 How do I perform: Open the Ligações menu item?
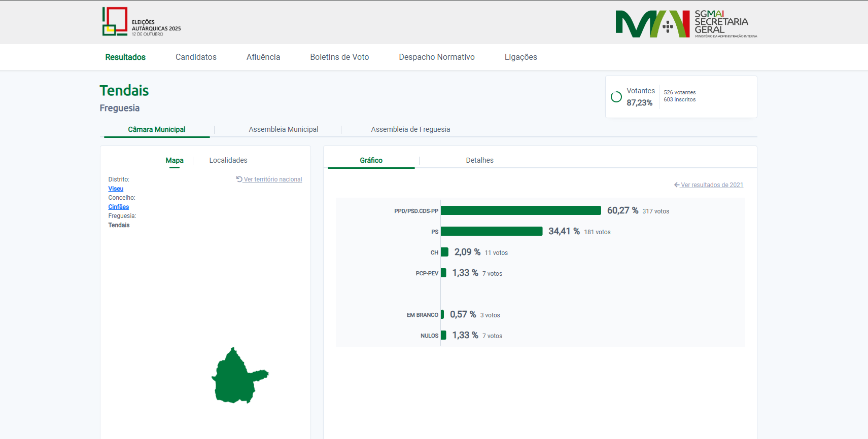pos(520,57)
